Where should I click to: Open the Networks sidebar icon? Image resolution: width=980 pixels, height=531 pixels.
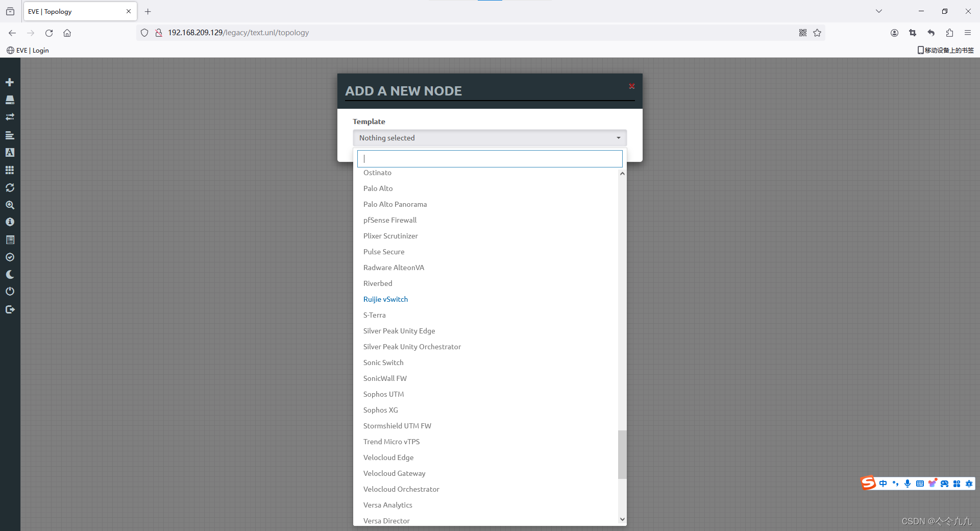point(10,117)
